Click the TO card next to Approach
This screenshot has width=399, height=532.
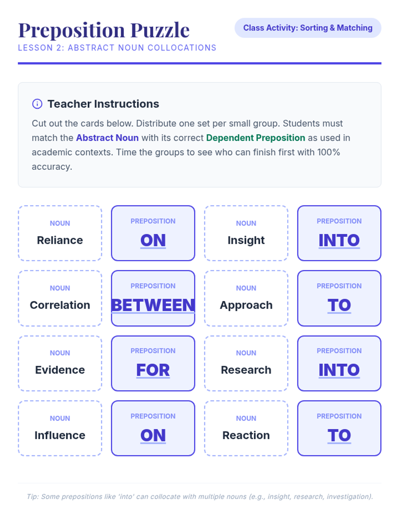339,298
